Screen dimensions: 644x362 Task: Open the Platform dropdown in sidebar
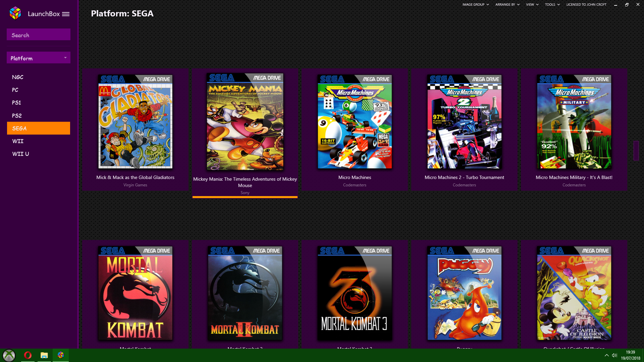(x=39, y=58)
